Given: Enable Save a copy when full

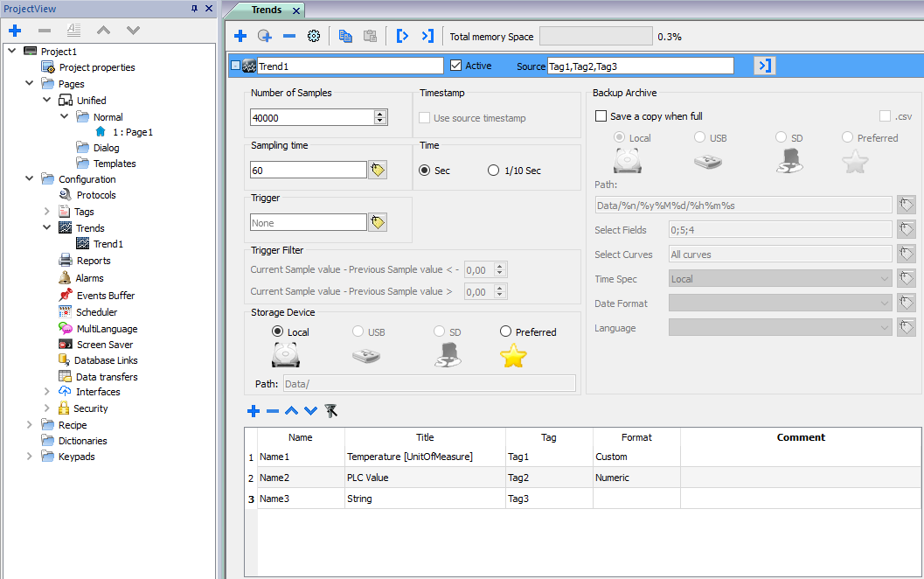Looking at the screenshot, I should point(601,115).
